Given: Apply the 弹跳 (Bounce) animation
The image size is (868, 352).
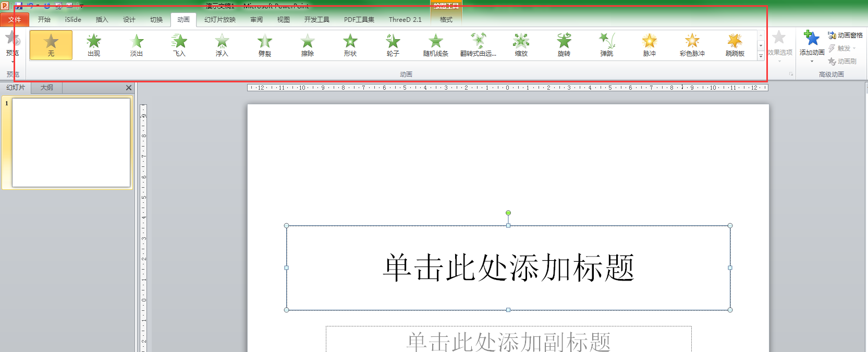Looking at the screenshot, I should point(607,45).
